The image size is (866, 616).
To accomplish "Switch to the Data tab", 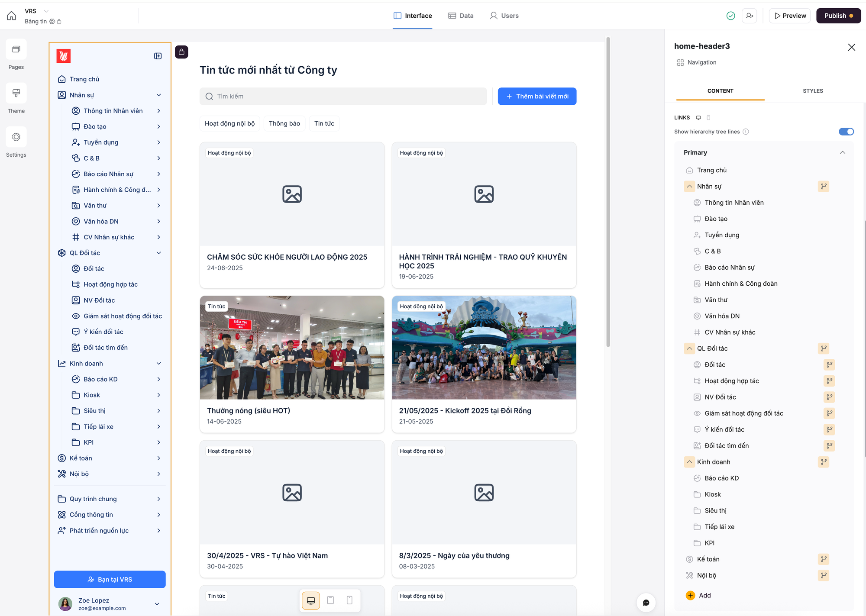I will point(461,16).
